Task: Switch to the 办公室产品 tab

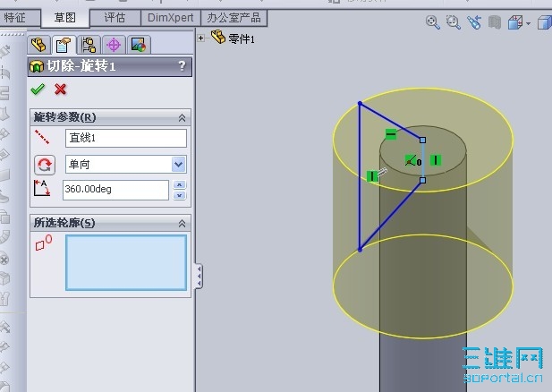Action: (x=234, y=18)
